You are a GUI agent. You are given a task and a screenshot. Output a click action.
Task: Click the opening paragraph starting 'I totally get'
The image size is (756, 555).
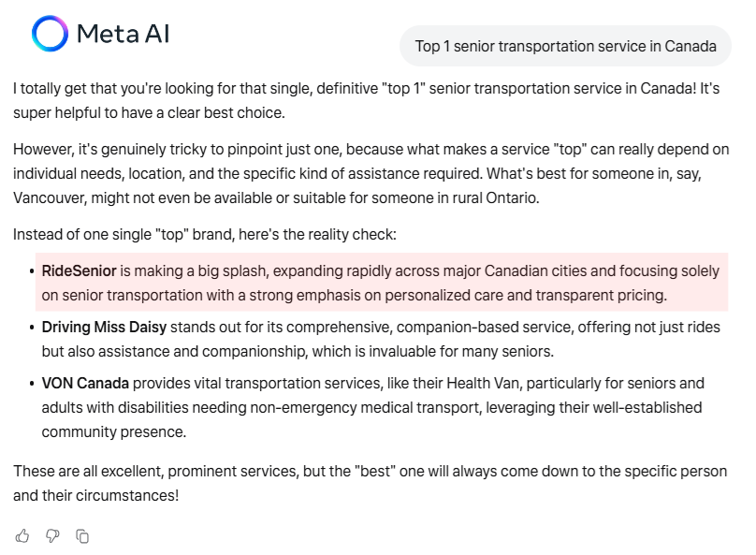click(367, 100)
